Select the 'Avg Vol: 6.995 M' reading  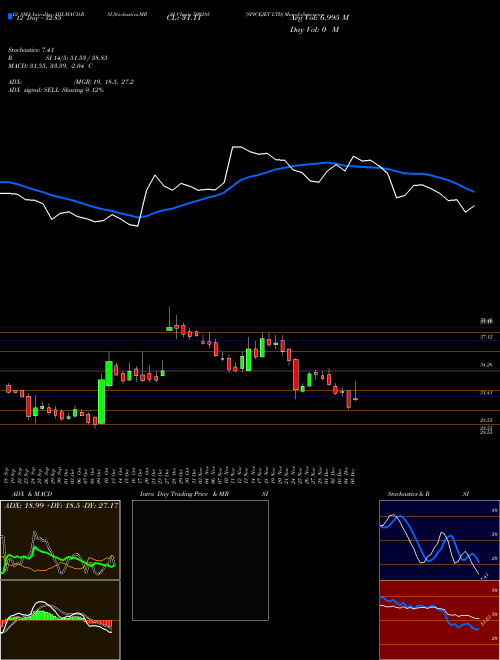coord(319,18)
